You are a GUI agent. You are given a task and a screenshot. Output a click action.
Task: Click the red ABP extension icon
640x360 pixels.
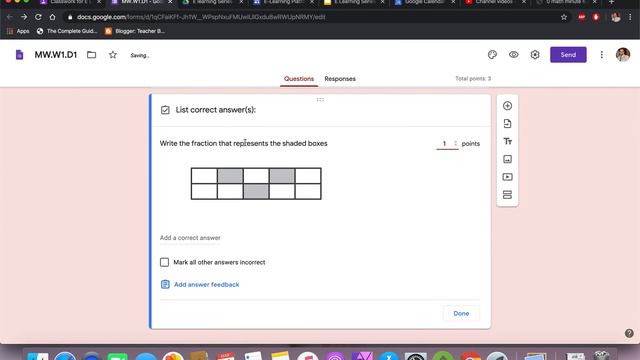tap(581, 17)
